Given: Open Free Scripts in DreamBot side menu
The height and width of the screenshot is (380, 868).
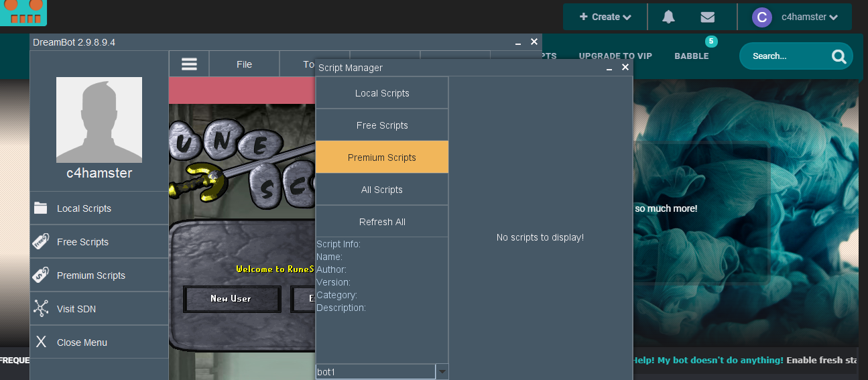Looking at the screenshot, I should point(99,241).
